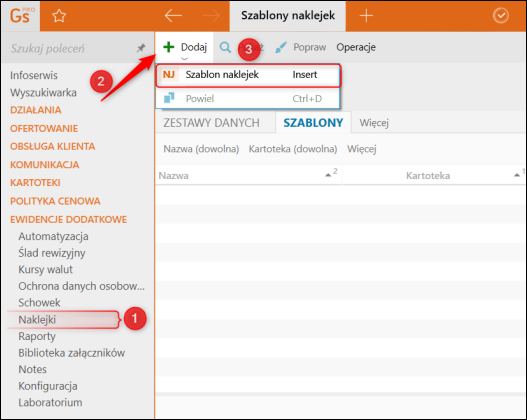Switch to the ZESTAWY DANYCH tab

(x=211, y=123)
